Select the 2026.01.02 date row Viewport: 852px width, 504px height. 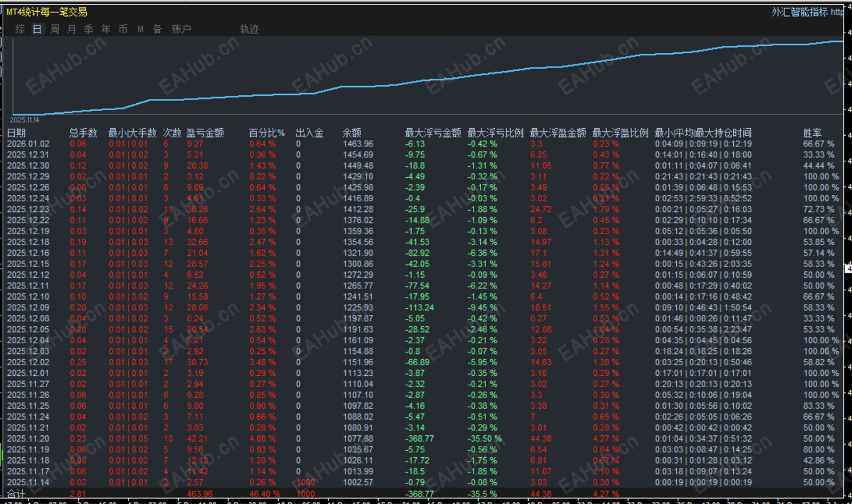(x=28, y=144)
